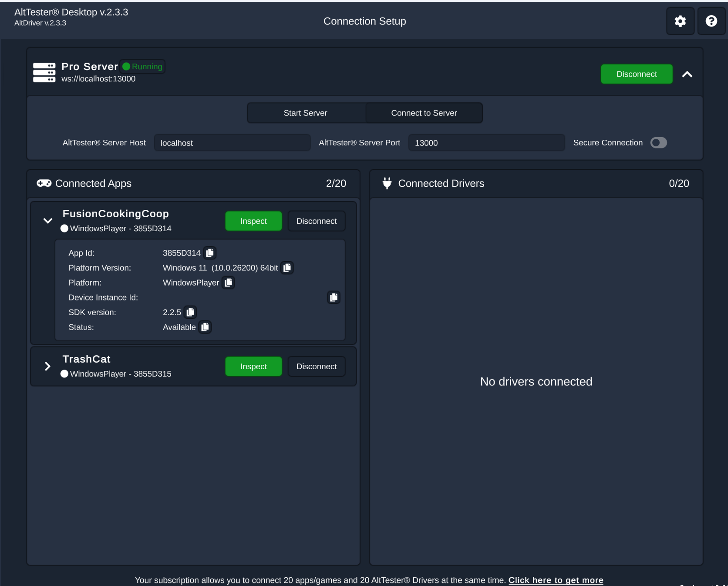Click the Connection Setup page title
Viewport: 728px width, 586px height.
click(364, 21)
